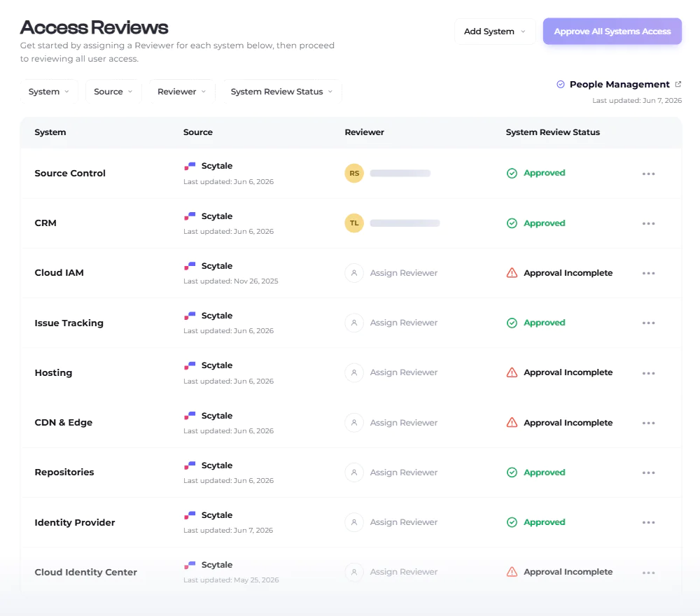Click Approval Incomplete status for Cloud Identity Center
Viewport: 700px width, 616px height.
pos(568,572)
